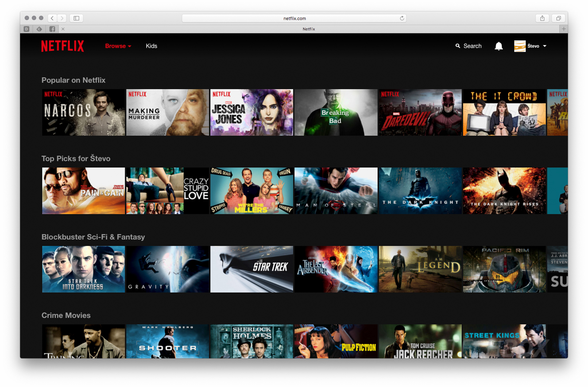
Task: Click the Top Picks for Števo heading
Action: [x=76, y=159]
